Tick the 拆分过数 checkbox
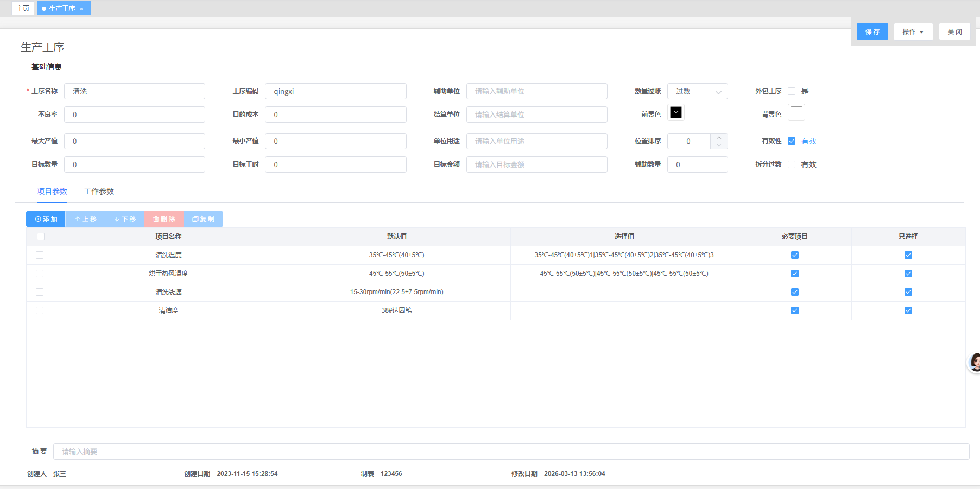The image size is (980, 489). coord(792,164)
